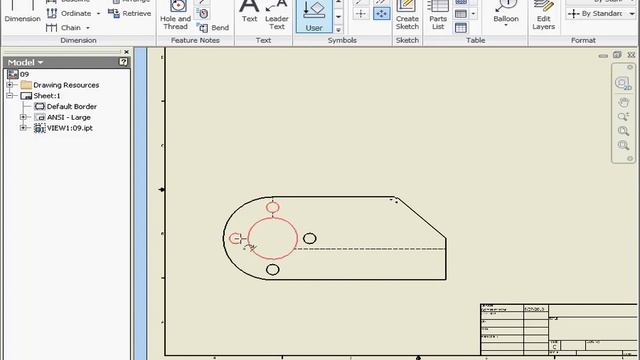The image size is (640, 360).
Task: Insert a Parts List
Action: click(x=438, y=16)
